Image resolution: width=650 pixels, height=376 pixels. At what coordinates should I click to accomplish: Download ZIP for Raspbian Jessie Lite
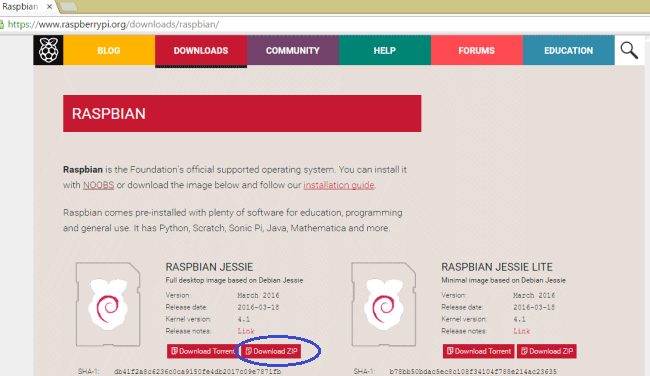point(546,351)
